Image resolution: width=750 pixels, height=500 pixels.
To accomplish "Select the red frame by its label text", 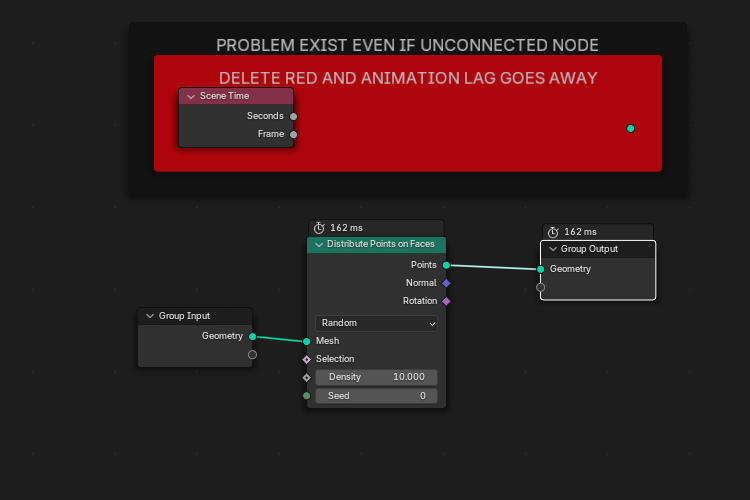I will [x=408, y=78].
